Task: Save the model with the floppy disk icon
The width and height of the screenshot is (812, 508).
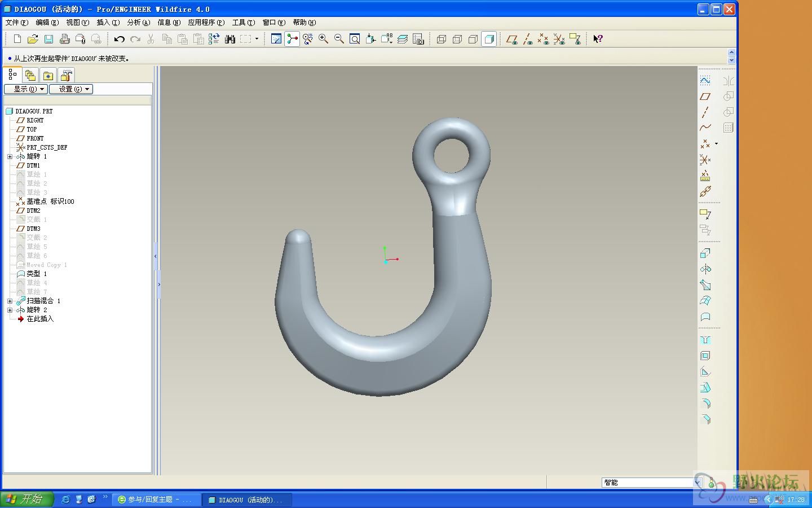Action: click(48, 39)
